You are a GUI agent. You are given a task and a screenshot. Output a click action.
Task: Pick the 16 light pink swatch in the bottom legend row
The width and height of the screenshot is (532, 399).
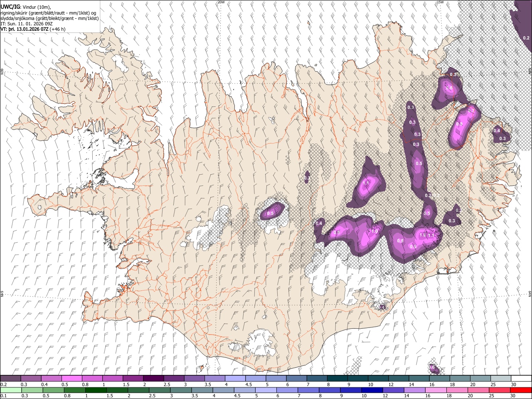pyautogui.click(x=436, y=390)
